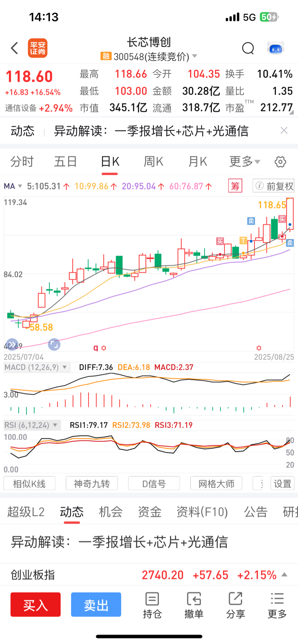The height and width of the screenshot is (644, 298).
Task: Open the 公告 tab
Action: point(256,512)
